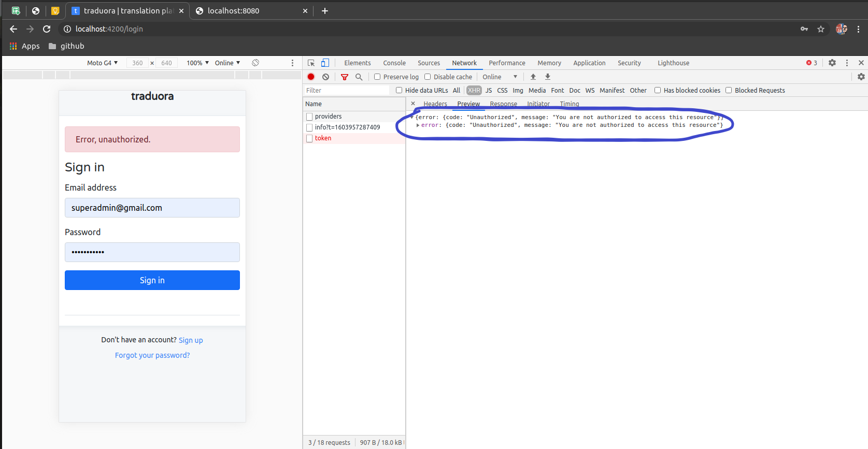The image size is (868, 449).
Task: Collapse the top-level error object in the preview
Action: coord(412,118)
